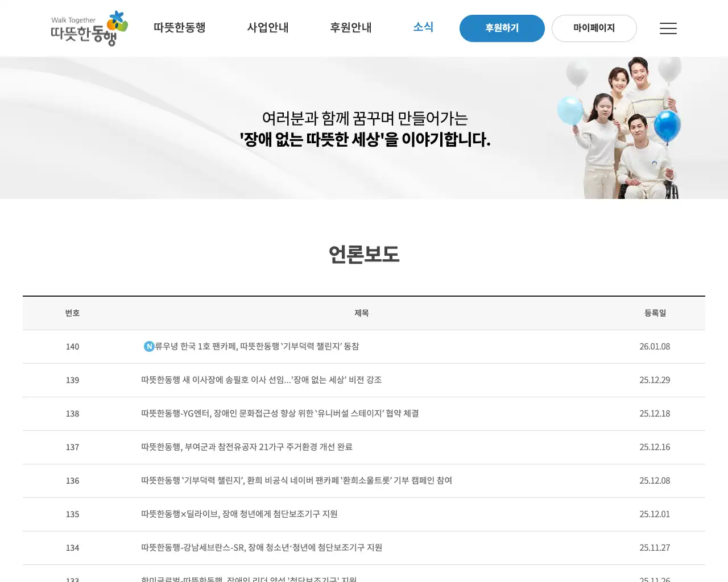
Task: Click the 제목 column header
Action: [x=362, y=313]
